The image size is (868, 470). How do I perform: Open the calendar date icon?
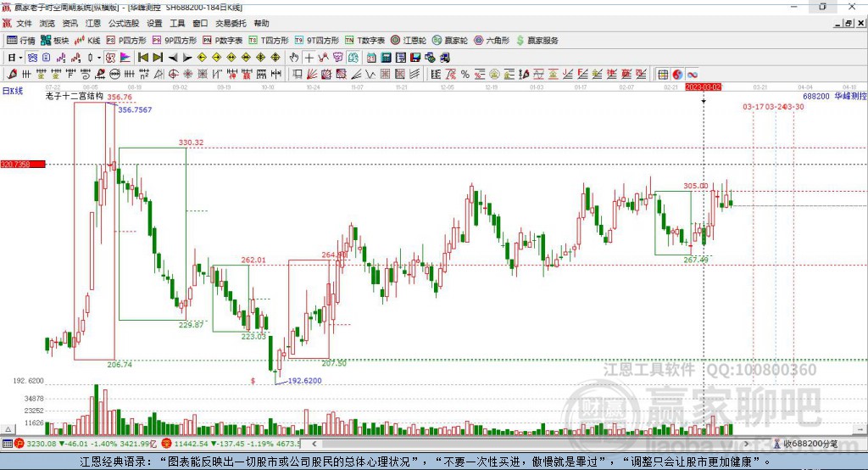(371, 58)
